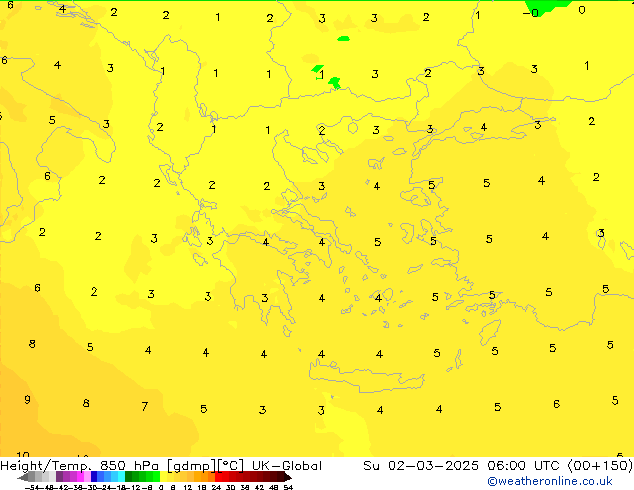Click the right dark arrow of the color scale
Viewport: 634px width, 490px height.
[x=288, y=477]
